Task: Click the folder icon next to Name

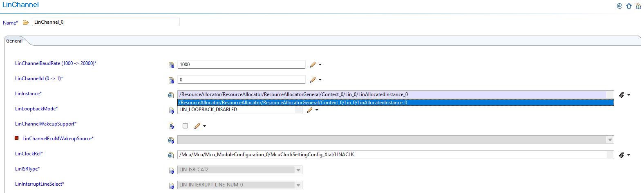Action: [26, 22]
